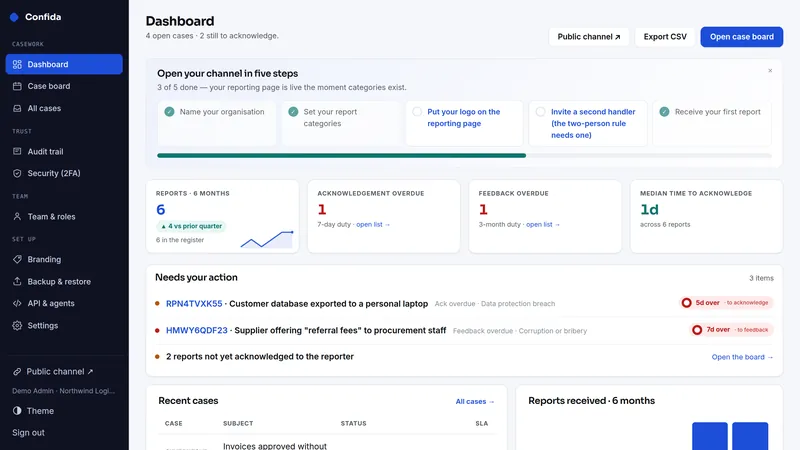This screenshot has height=450, width=800.
Task: Open All cases in sidebar
Action: (64, 108)
